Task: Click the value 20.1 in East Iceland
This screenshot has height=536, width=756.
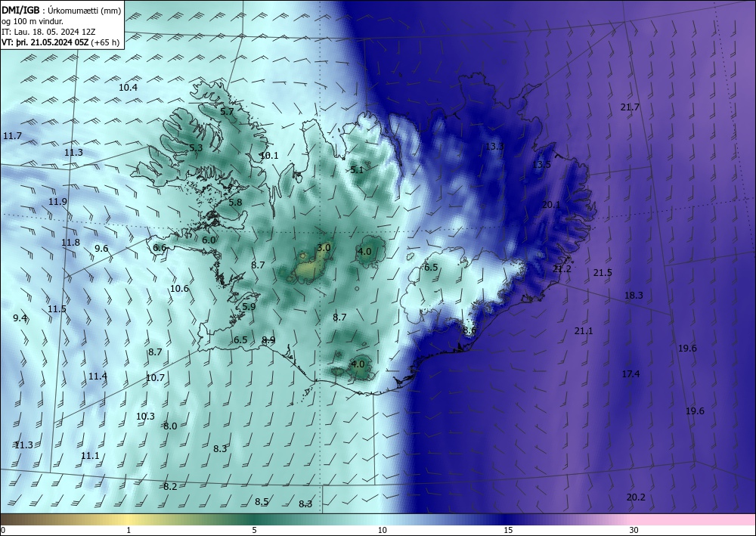Action: pyautogui.click(x=551, y=205)
